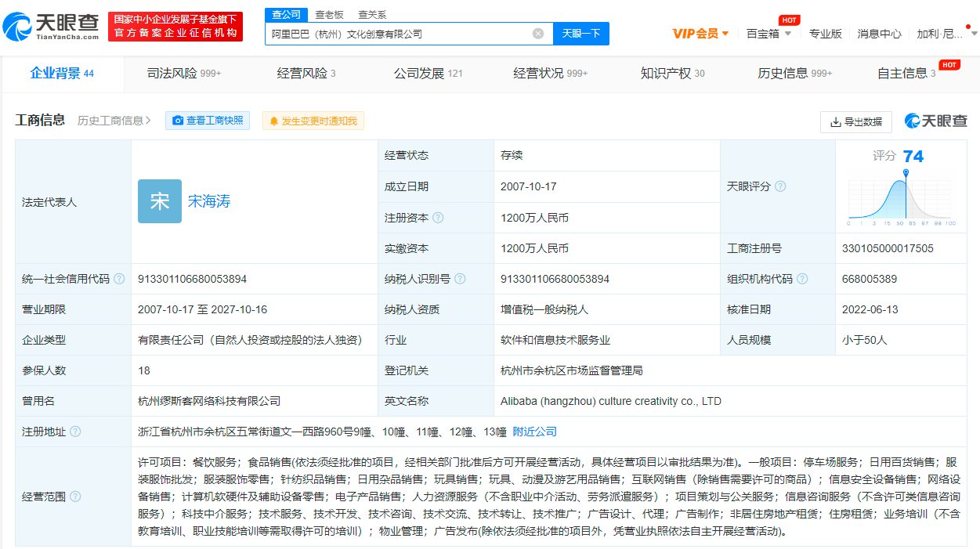Image resolution: width=980 pixels, height=549 pixels.
Task: Select the 工商注册号 value 330105000017505
Action: point(888,248)
